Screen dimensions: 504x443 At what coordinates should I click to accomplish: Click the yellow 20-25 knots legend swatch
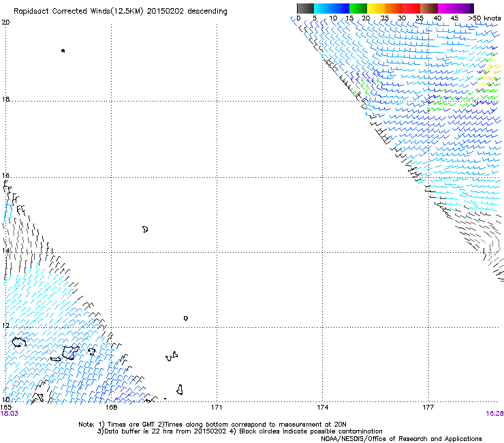[376, 8]
